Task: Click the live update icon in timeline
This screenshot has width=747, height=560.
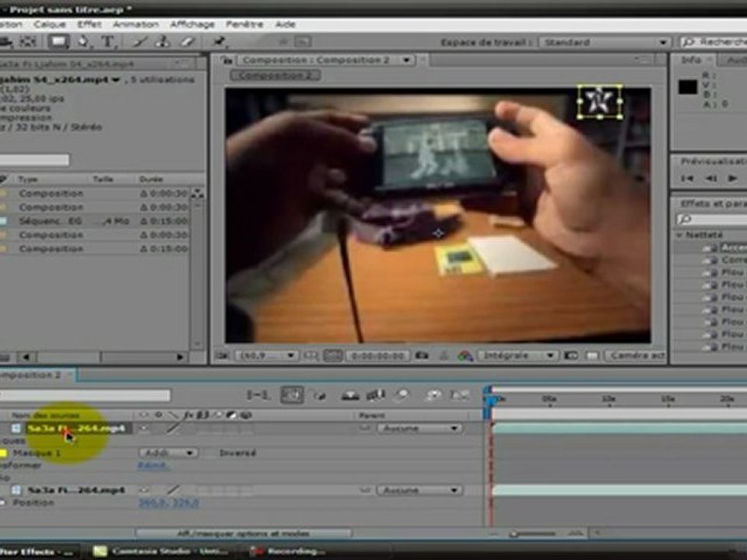Action: [292, 395]
